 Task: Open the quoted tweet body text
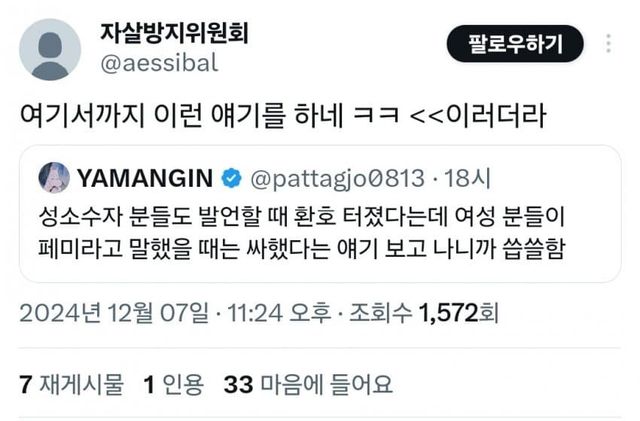click(x=302, y=232)
